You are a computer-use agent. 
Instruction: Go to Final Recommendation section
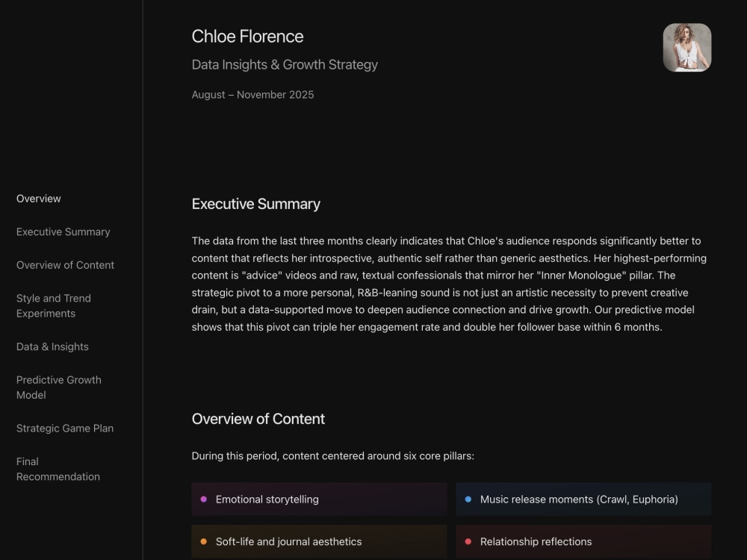click(x=58, y=469)
